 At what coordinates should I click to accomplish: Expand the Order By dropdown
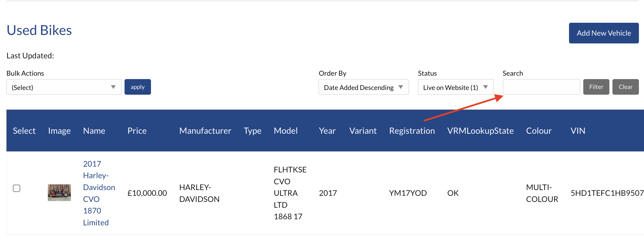tap(363, 87)
